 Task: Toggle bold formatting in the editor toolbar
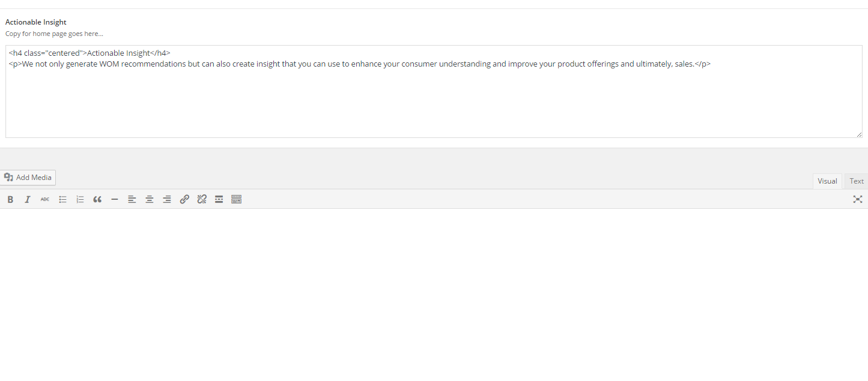(10, 199)
